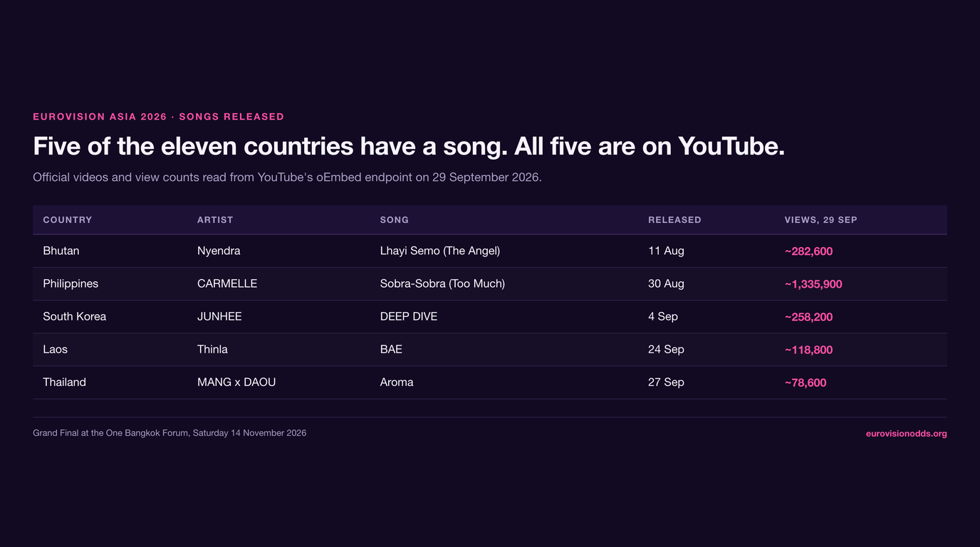Click the SONG column header
Viewport: 980px width, 547px height.
pos(395,220)
